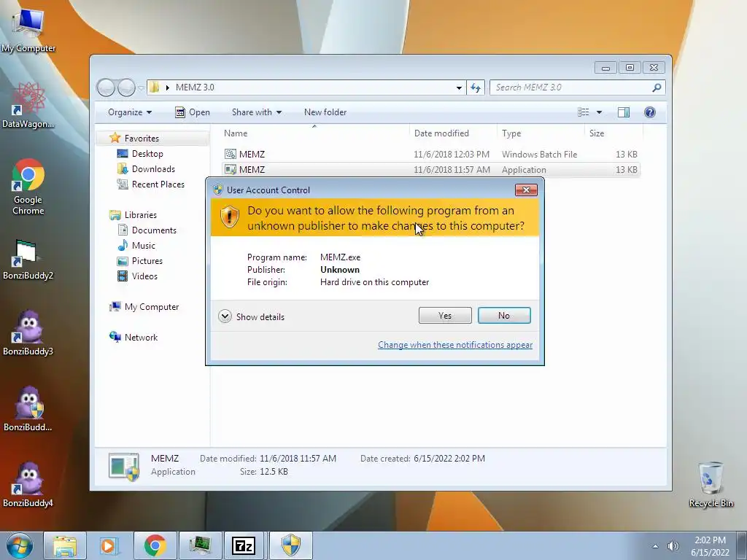Open Share with menu
Image resolution: width=747 pixels, height=560 pixels.
click(x=257, y=112)
